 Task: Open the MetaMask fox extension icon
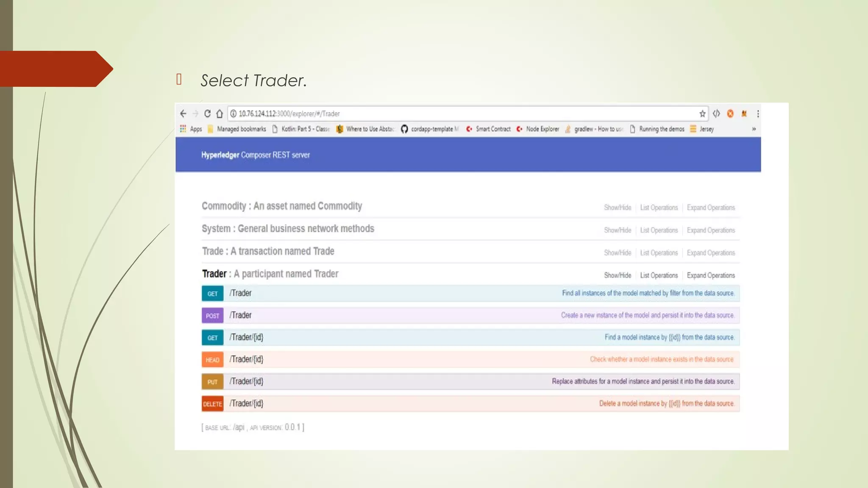pyautogui.click(x=744, y=114)
